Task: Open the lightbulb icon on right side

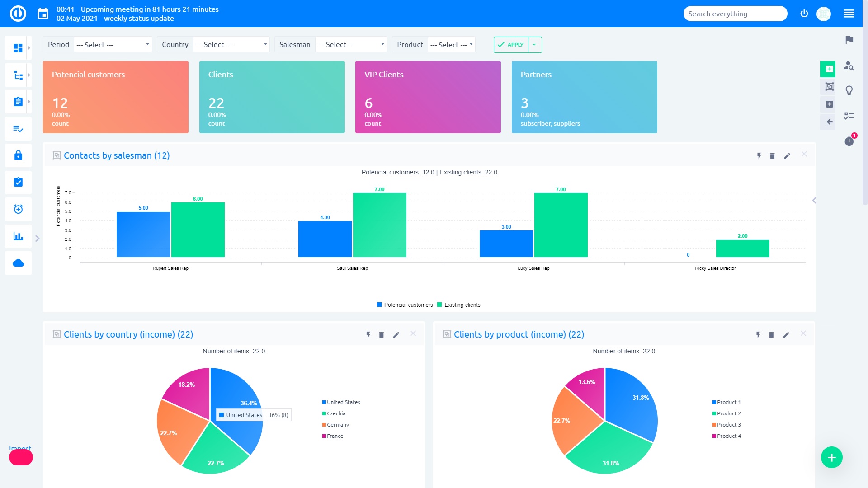Action: click(849, 90)
